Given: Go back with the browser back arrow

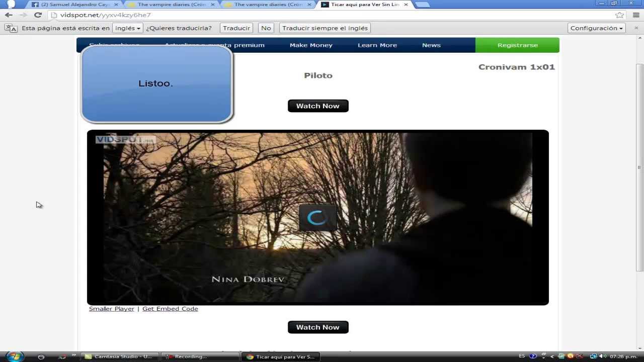Looking at the screenshot, I should click(x=9, y=15).
